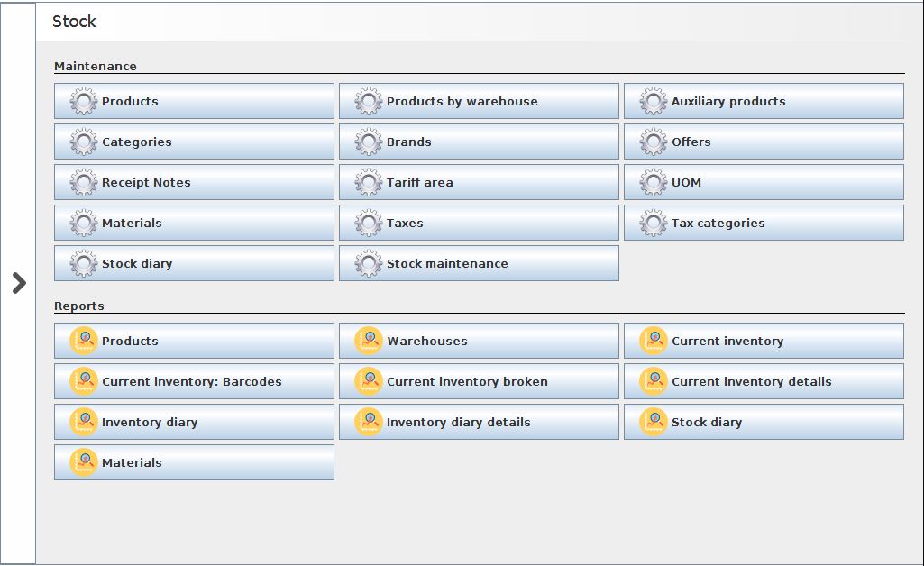Click the gear icon next to UOM
Viewport: 924px width, 566px height.
(x=654, y=183)
